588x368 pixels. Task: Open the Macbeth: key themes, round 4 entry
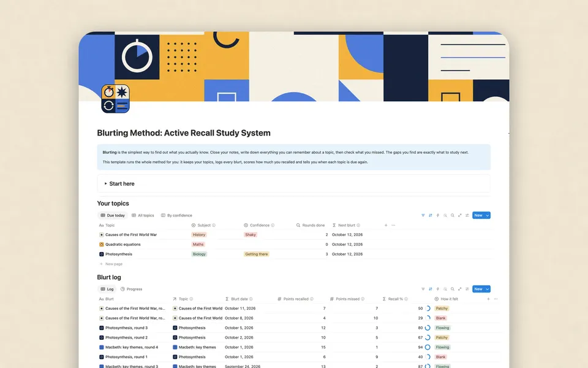point(132,347)
